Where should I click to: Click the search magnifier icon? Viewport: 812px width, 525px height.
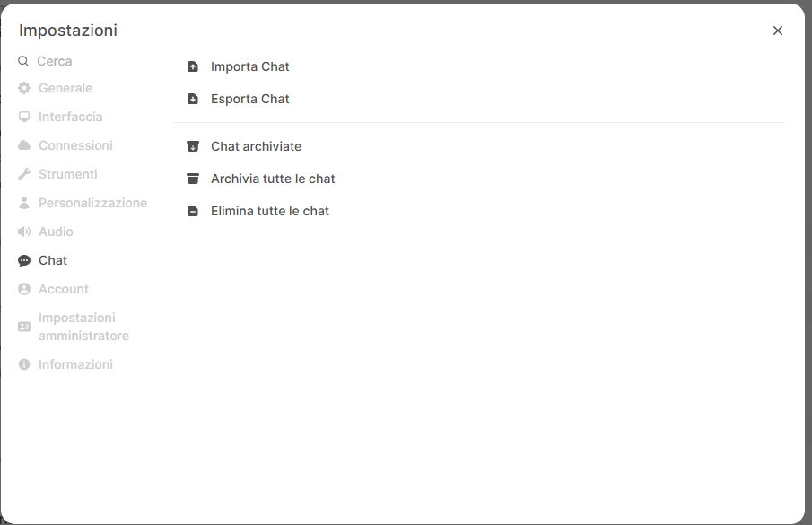click(23, 61)
